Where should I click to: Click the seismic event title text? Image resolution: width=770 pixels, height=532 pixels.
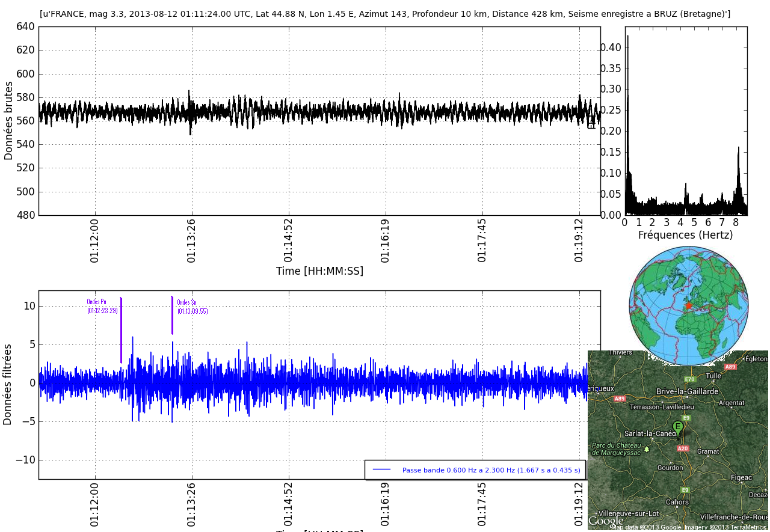pyautogui.click(x=385, y=14)
